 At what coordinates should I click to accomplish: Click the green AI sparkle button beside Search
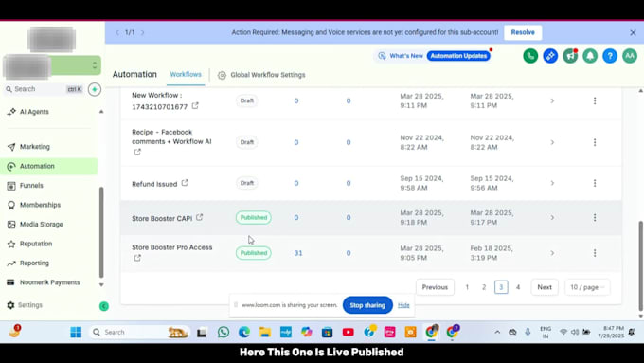click(x=95, y=89)
